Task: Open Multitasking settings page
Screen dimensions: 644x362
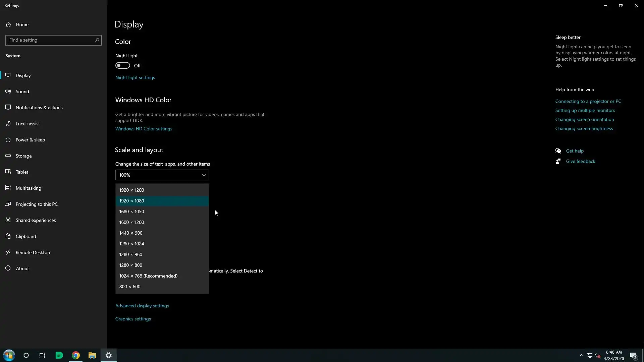Action: [29, 188]
